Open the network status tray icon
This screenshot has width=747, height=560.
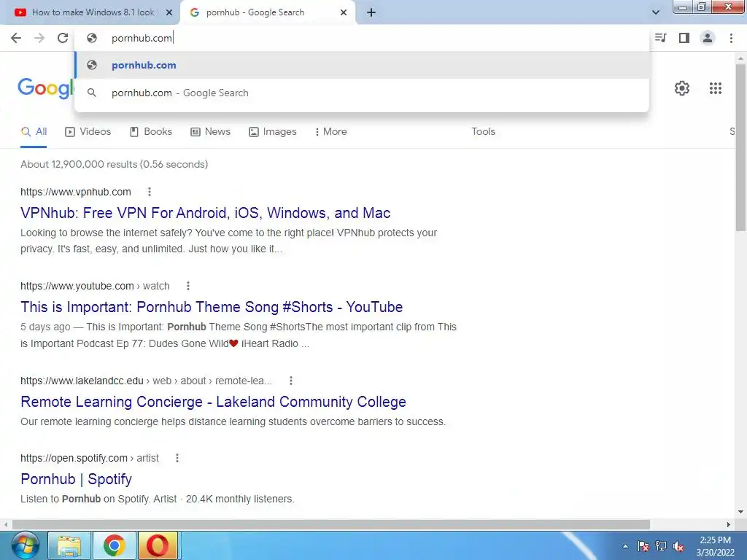pyautogui.click(x=661, y=546)
